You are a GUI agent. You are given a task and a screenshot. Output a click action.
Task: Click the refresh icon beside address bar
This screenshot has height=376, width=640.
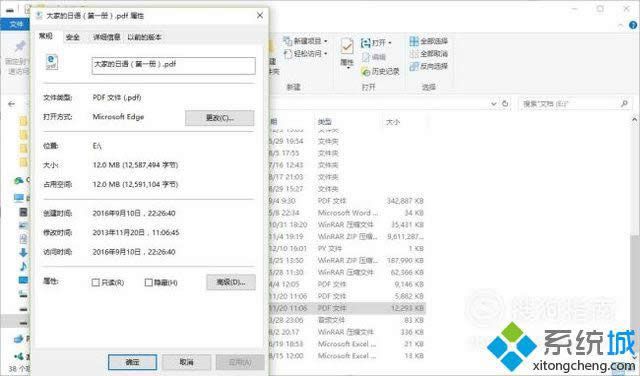(x=505, y=104)
